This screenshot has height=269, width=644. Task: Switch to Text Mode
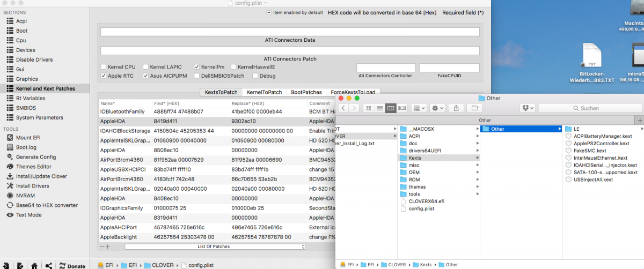[x=10, y=215]
